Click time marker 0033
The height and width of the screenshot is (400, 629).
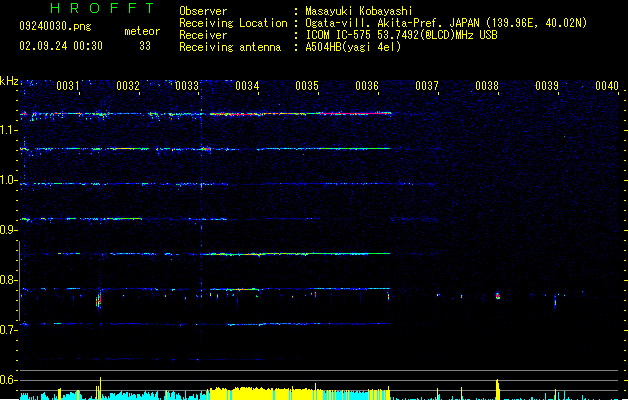tap(187, 86)
